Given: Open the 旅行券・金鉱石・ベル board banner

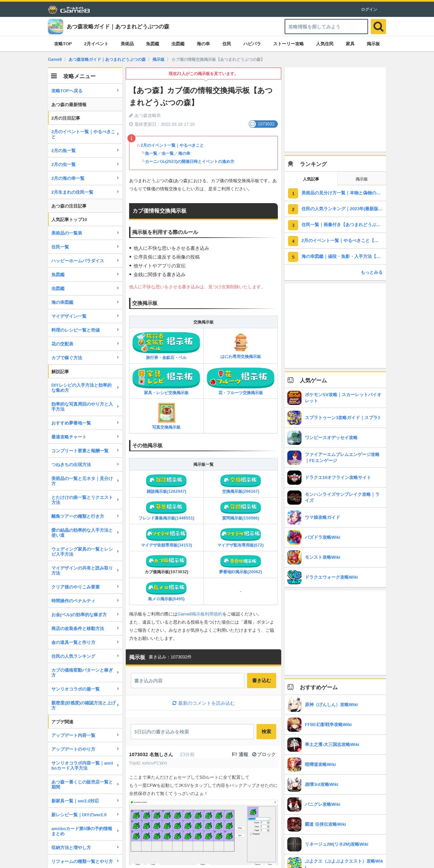Looking at the screenshot, I should [166, 342].
